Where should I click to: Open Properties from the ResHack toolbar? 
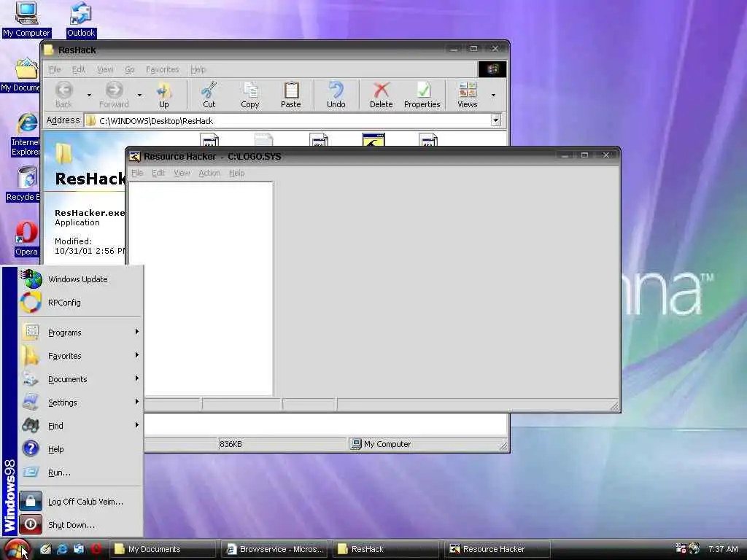click(422, 94)
